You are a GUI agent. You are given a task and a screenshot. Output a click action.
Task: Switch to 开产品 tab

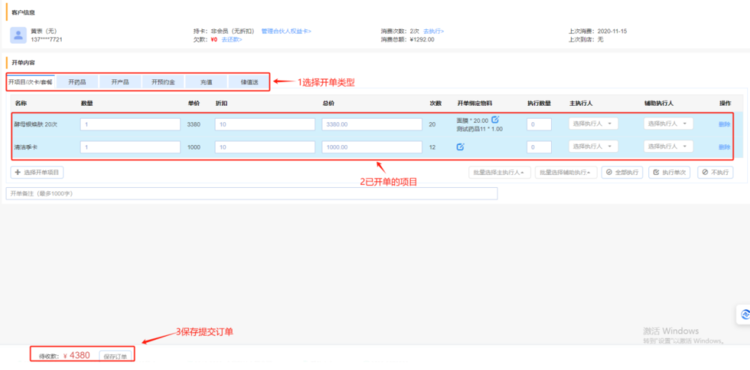pos(120,82)
